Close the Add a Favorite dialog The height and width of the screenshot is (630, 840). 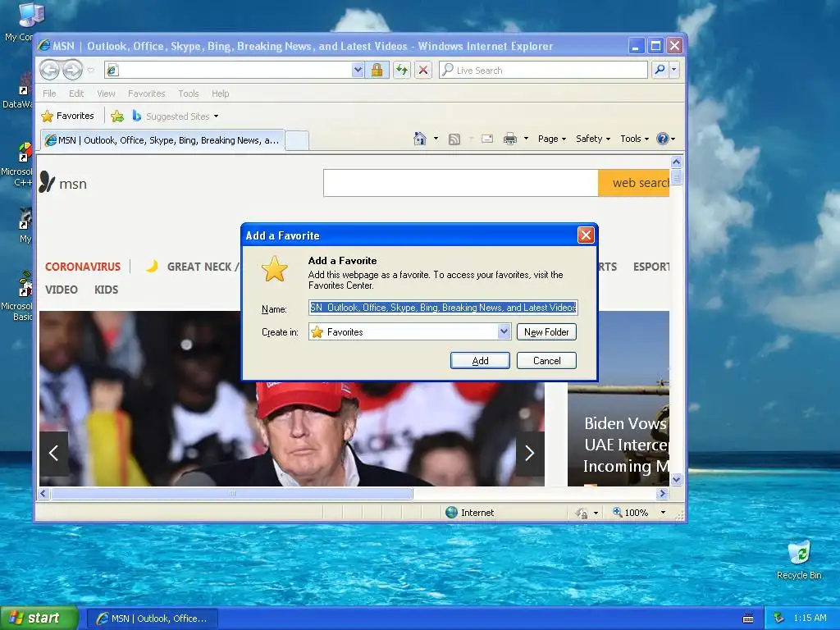pyautogui.click(x=586, y=235)
